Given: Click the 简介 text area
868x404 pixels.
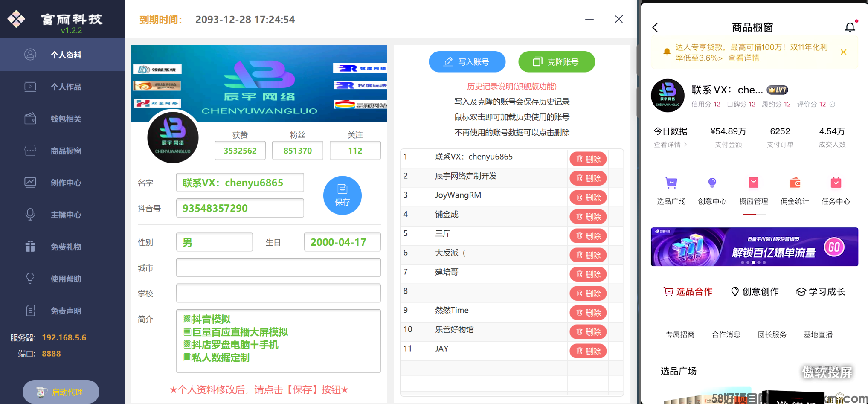Looking at the screenshot, I should 279,341.
